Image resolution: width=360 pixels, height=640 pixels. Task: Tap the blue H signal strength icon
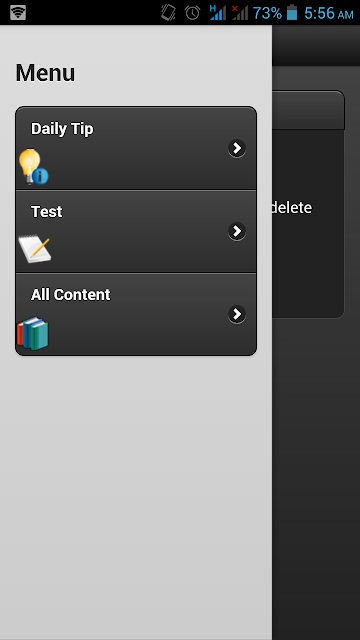[218, 13]
